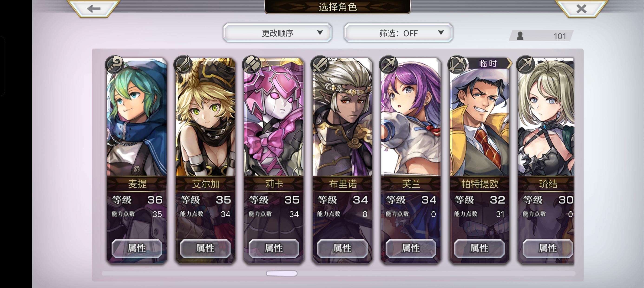The width and height of the screenshot is (644, 288).
Task: Click the character count icon showing 101
Action: 520,36
